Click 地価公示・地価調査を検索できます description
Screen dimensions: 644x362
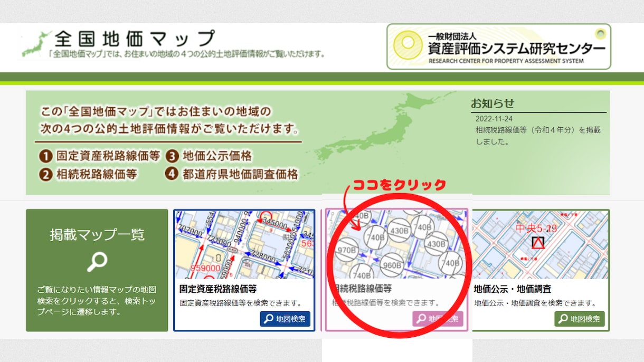(535, 303)
